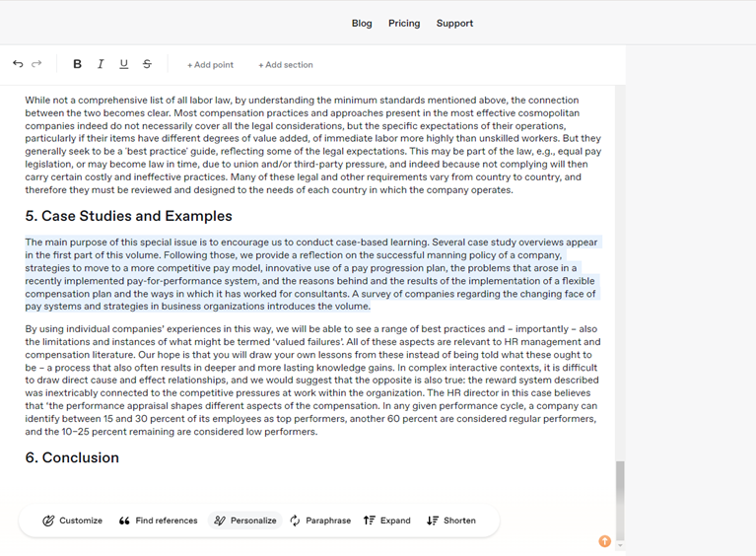Click the undo arrow icon
Screen dimensions: 756x556
(x=18, y=64)
